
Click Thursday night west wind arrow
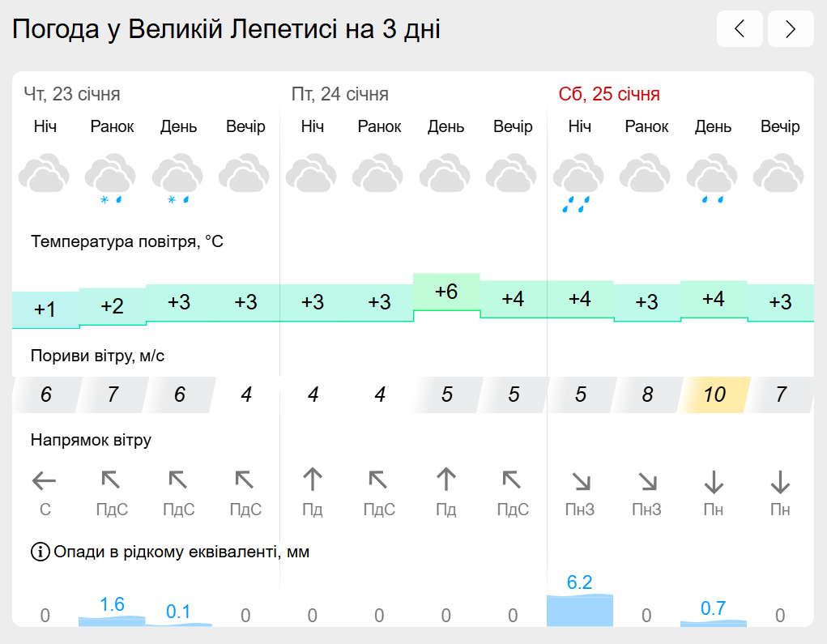(x=45, y=480)
